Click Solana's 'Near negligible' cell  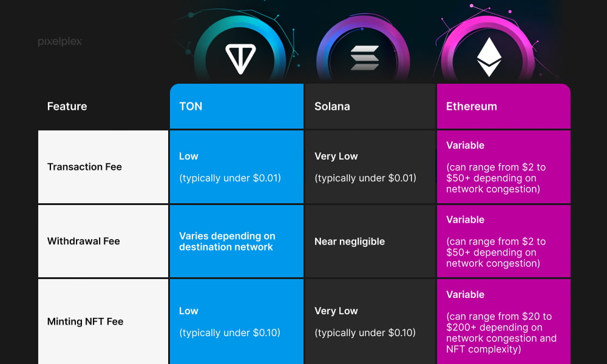click(x=370, y=241)
